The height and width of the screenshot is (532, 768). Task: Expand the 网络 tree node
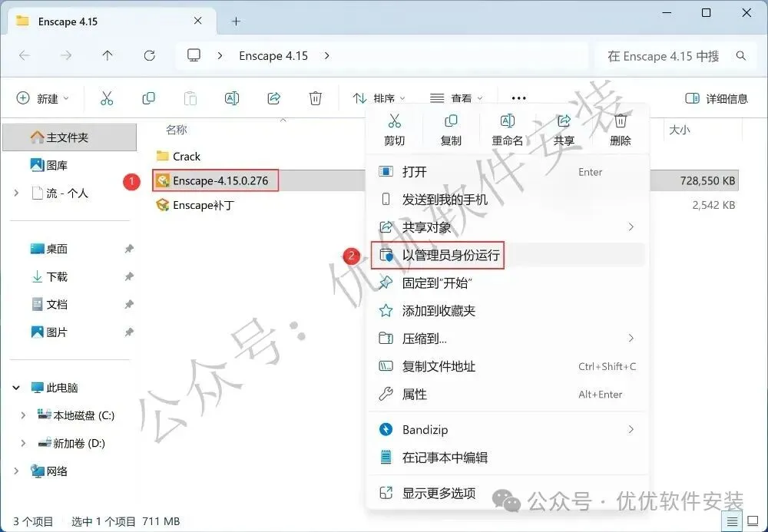[x=17, y=471]
